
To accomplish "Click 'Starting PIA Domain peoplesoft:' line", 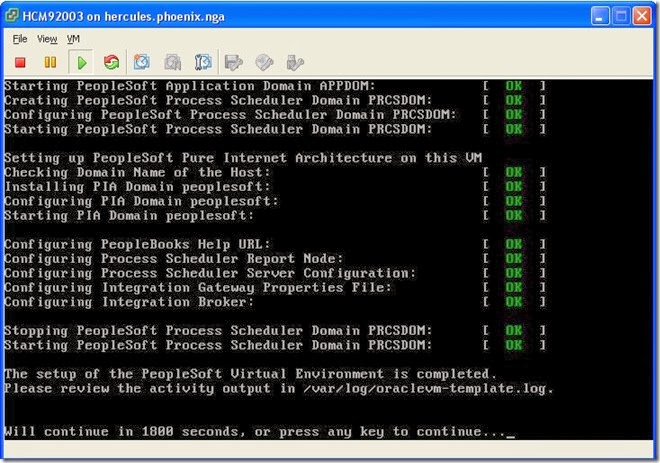I will coord(129,216).
